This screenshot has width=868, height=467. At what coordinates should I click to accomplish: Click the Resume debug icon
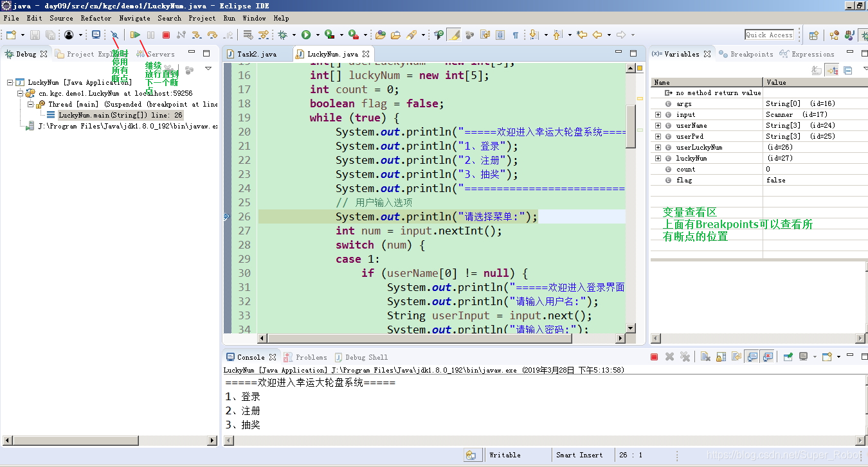(x=136, y=35)
